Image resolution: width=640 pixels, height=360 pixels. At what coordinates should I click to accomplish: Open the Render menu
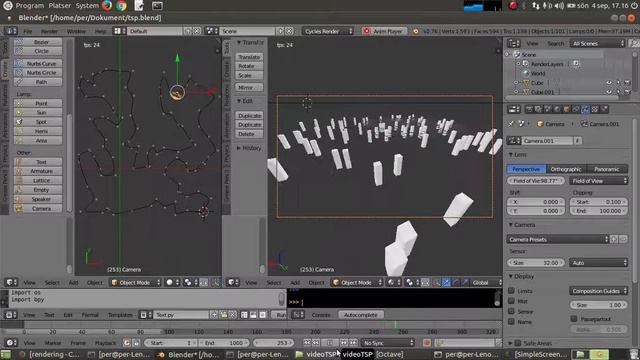click(49, 31)
